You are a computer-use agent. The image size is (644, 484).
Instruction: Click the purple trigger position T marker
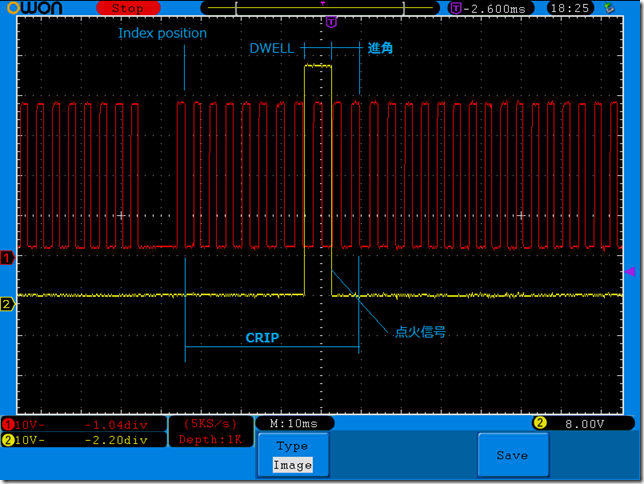[331, 22]
